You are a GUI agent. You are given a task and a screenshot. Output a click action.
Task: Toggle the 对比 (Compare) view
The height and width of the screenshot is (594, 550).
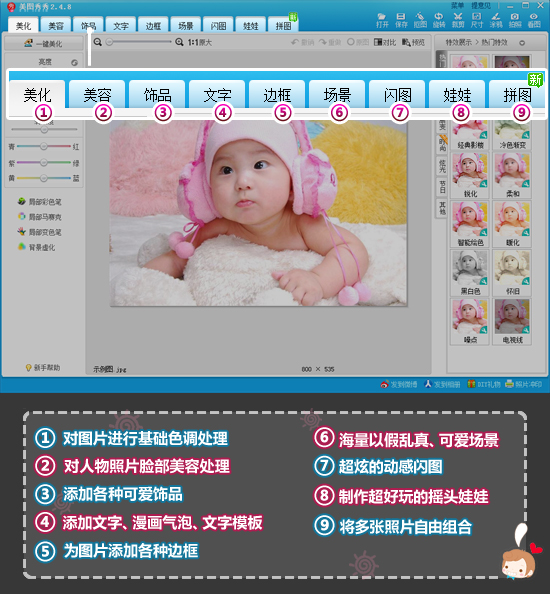click(385, 42)
